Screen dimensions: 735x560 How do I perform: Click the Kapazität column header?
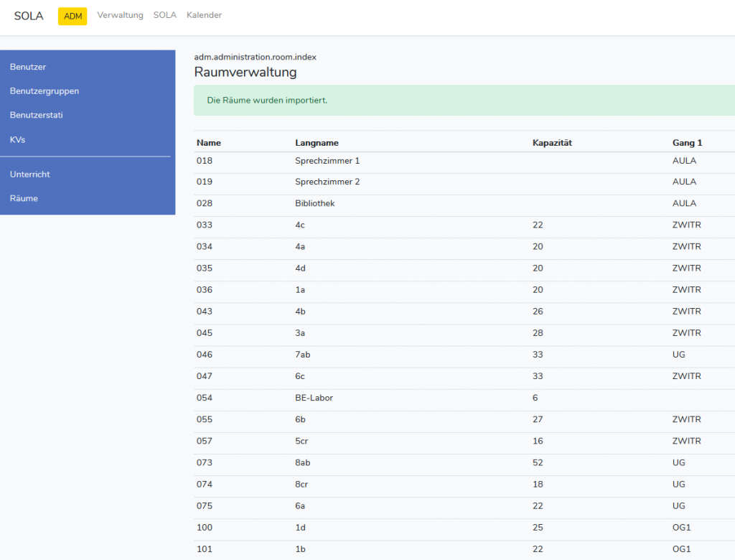(552, 143)
